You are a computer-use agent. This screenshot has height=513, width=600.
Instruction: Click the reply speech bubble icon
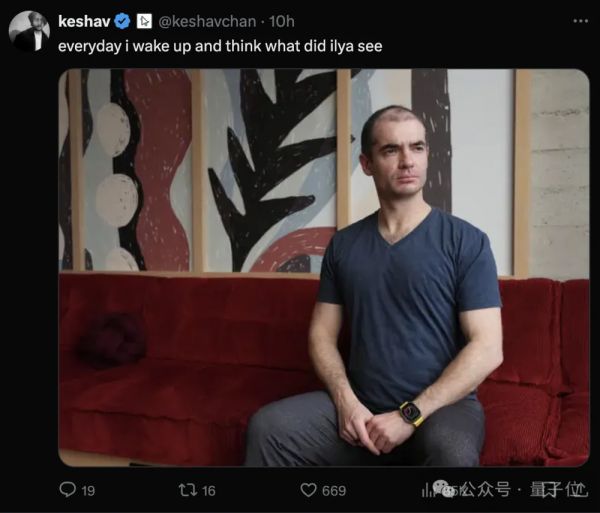coord(68,490)
